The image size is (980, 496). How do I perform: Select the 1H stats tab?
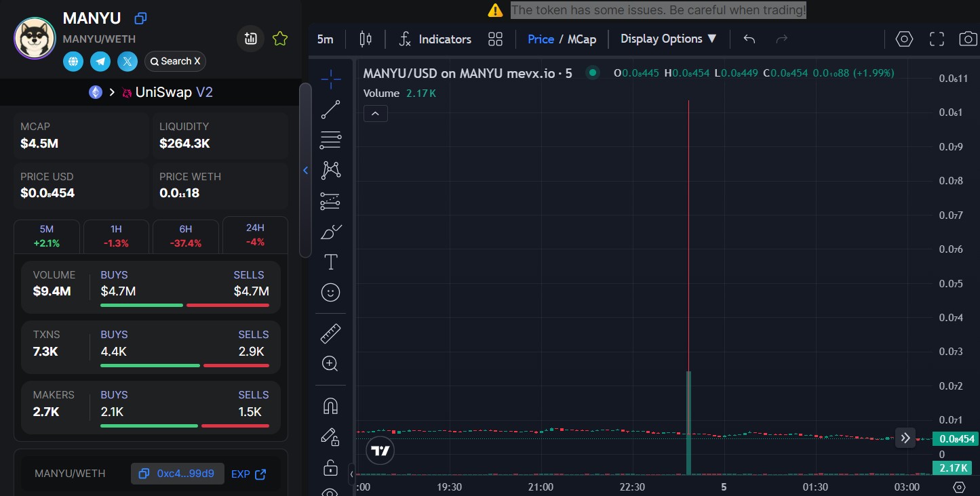116,235
